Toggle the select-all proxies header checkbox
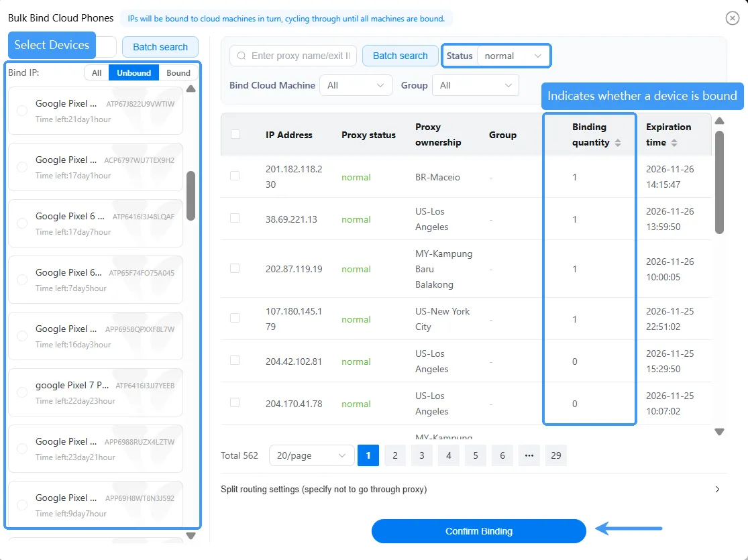 point(235,134)
